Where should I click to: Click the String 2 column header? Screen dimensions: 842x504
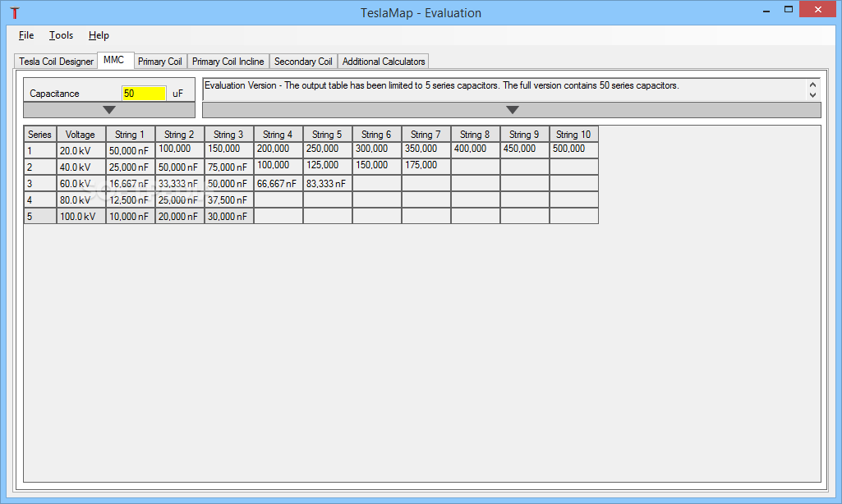tap(179, 134)
